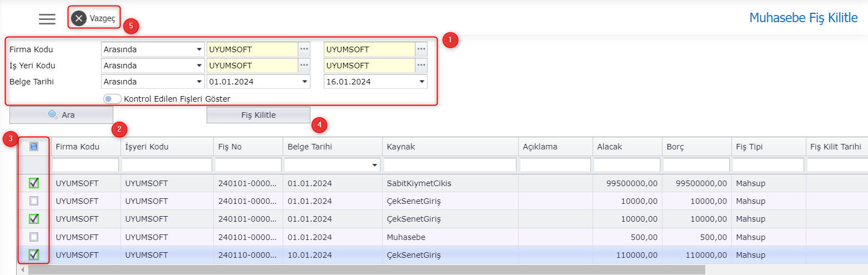Click the 110000,00 Borç cell
Image resolution: width=868 pixels, height=275 pixels.
click(x=696, y=254)
